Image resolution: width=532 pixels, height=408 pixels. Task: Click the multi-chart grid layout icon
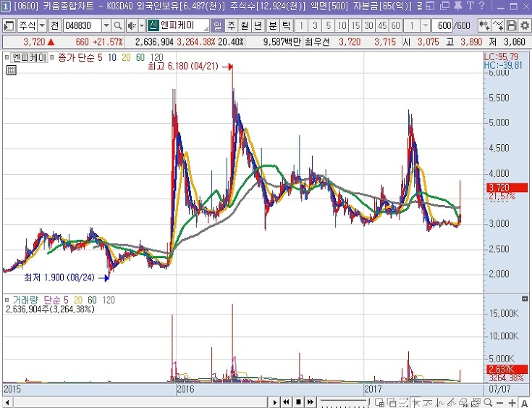(380, 402)
